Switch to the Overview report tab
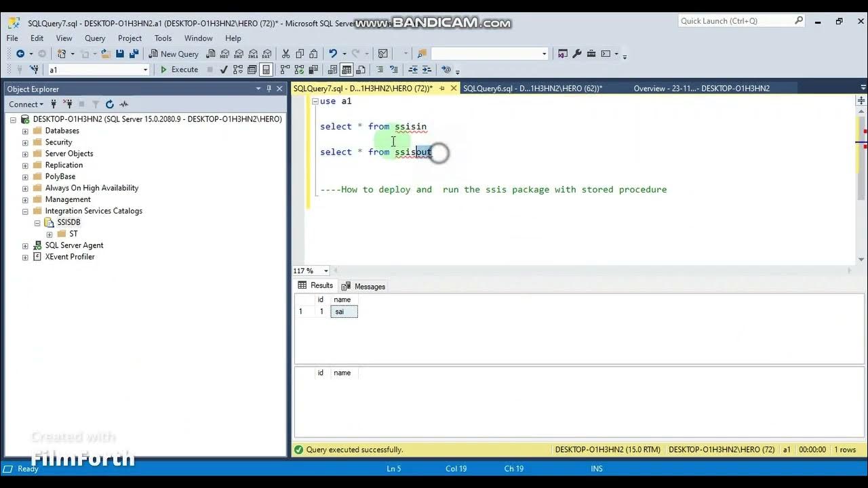868x488 pixels. 701,88
